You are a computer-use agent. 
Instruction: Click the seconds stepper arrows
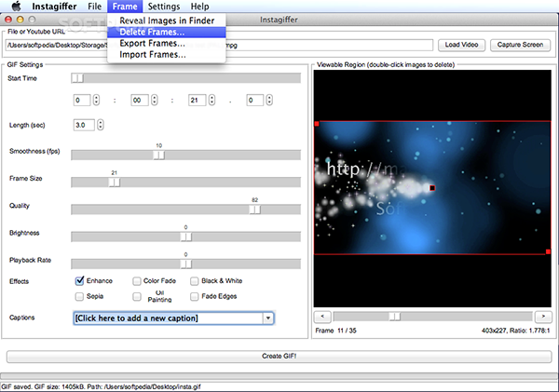pos(211,101)
